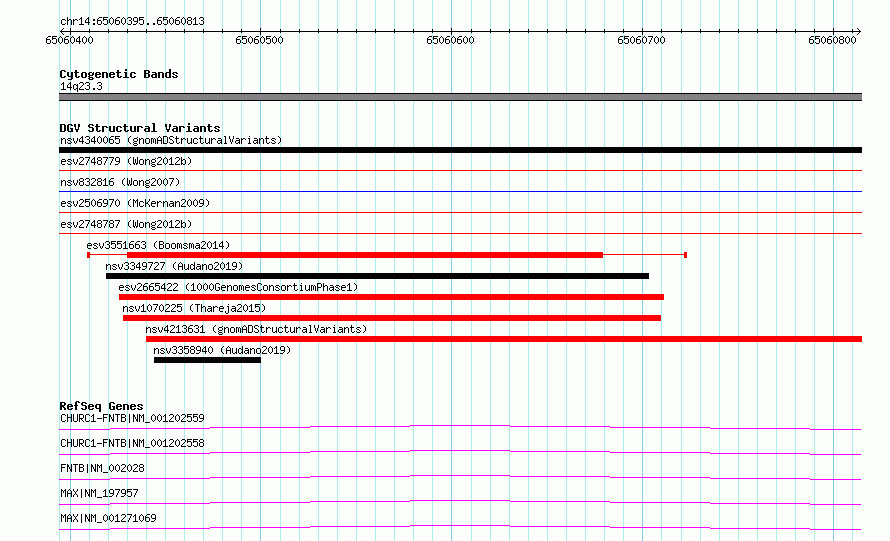Image resolution: width=890 pixels, height=541 pixels.
Task: Click the thin red line under esv2748779
Action: [x=460, y=170]
